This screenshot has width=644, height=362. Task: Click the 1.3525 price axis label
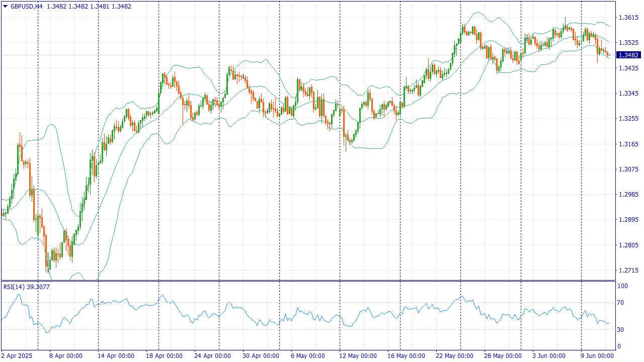pyautogui.click(x=628, y=43)
